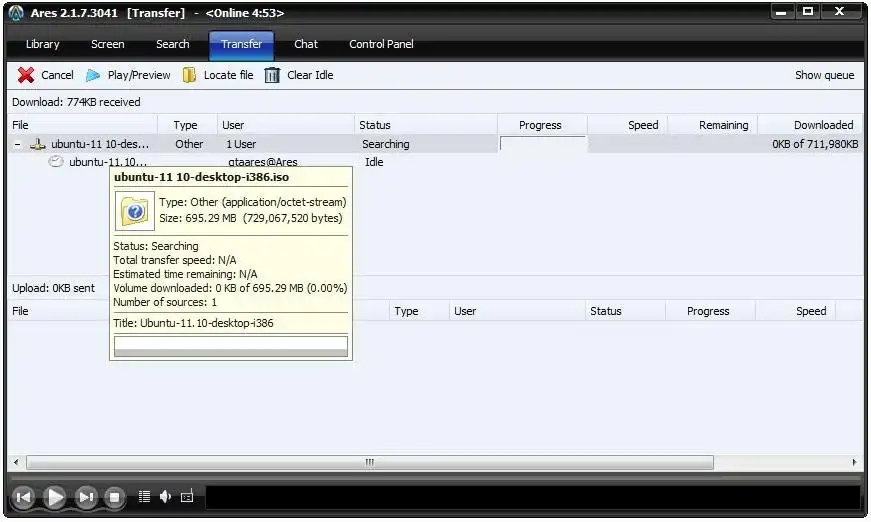Image resolution: width=871 pixels, height=522 pixels.
Task: Click the download icon beside ubuntu-11 10-des row
Action: pos(38,144)
